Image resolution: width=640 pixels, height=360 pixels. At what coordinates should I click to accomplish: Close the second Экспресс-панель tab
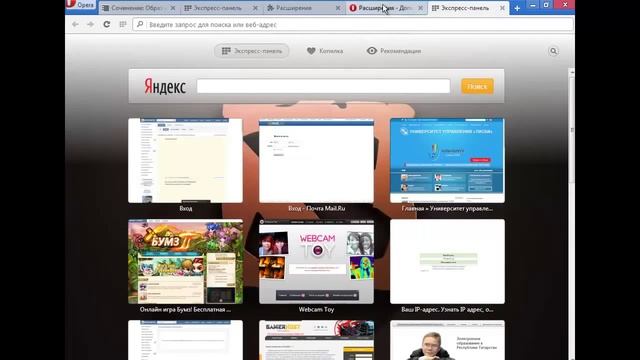tap(256, 8)
